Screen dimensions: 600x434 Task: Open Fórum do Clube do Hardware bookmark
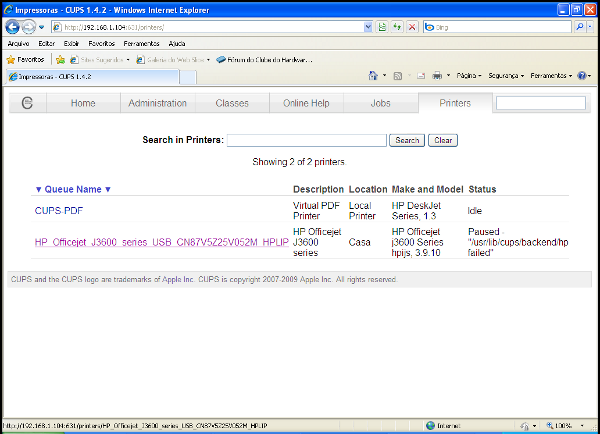click(264, 60)
